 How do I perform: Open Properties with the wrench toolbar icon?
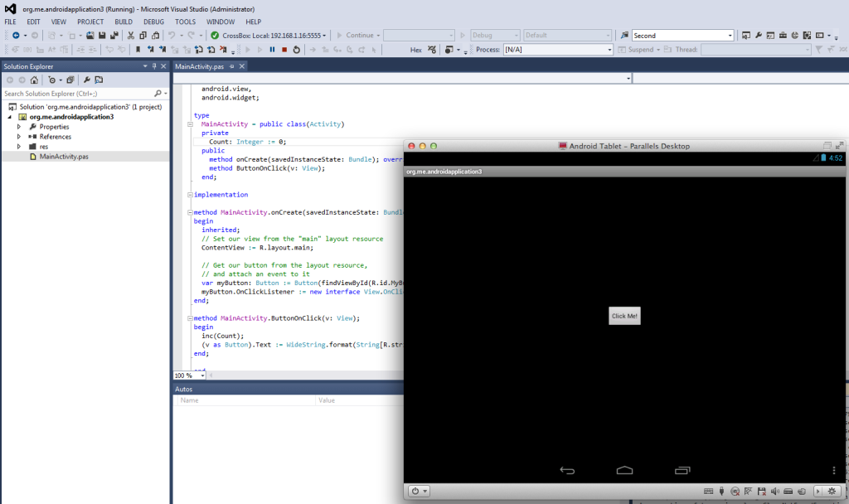[758, 35]
